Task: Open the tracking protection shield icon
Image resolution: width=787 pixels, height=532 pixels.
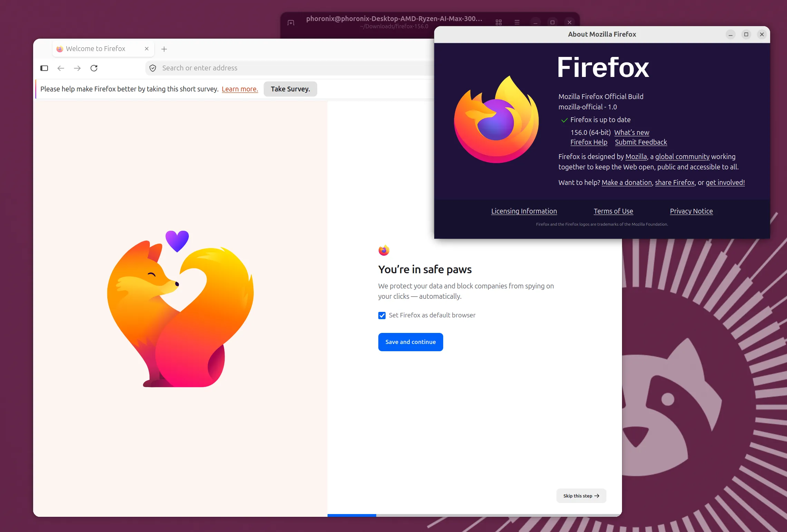Action: click(153, 68)
